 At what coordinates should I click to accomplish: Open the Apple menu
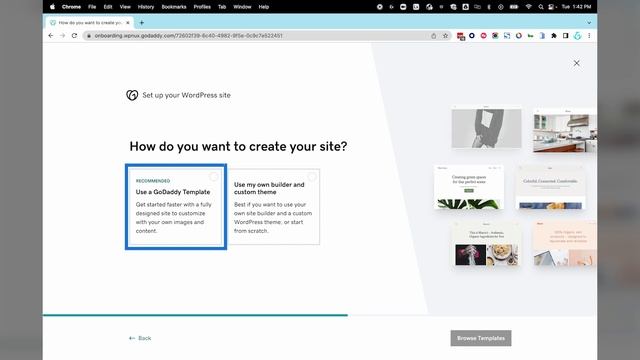[52, 7]
